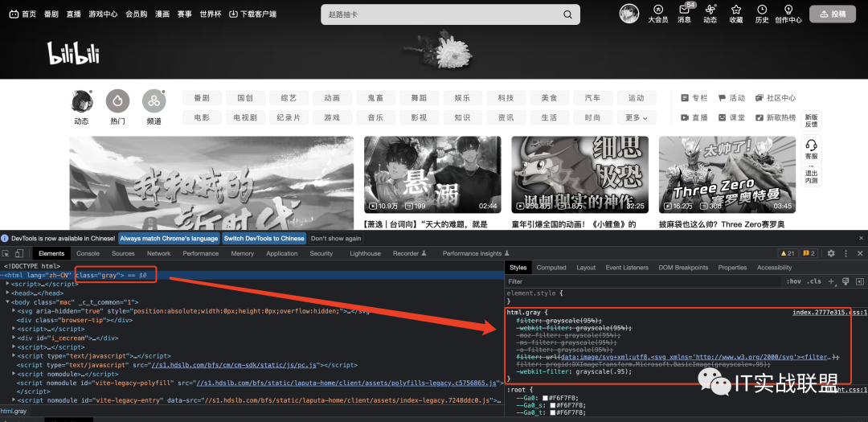The image size is (868, 422).
Task: Open the 更多 category dropdown
Action: (637, 117)
